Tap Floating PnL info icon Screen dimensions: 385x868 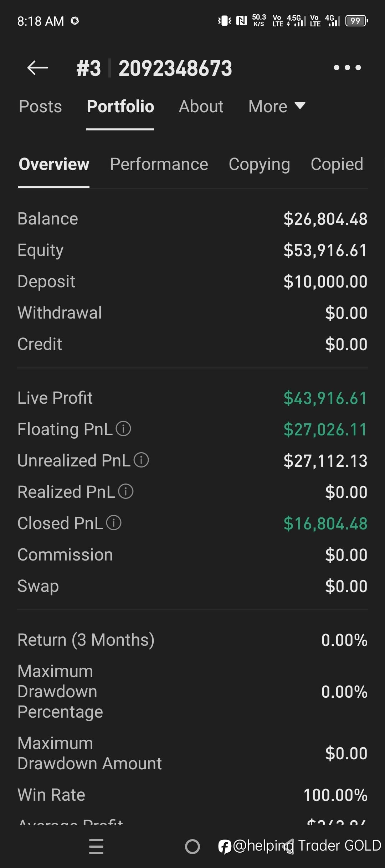pyautogui.click(x=123, y=429)
